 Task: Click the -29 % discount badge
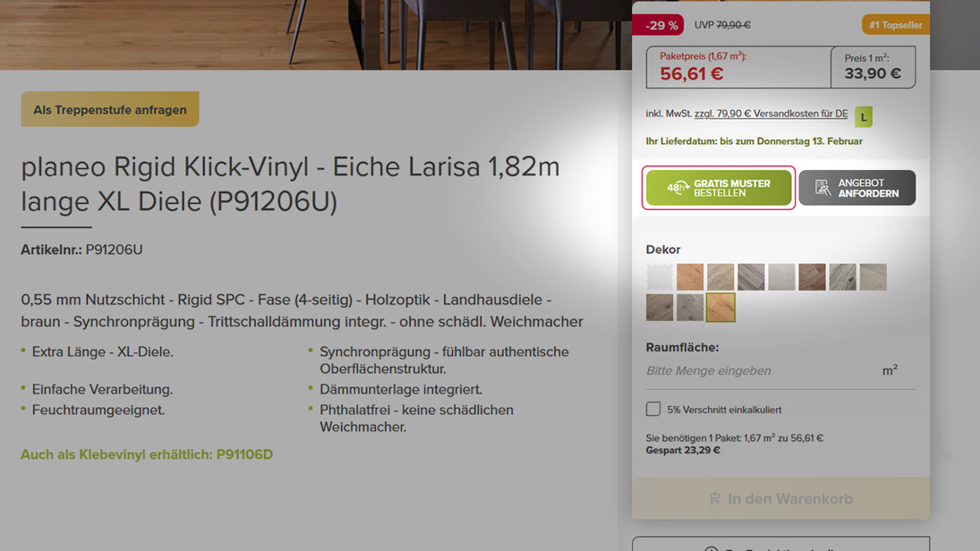point(658,25)
